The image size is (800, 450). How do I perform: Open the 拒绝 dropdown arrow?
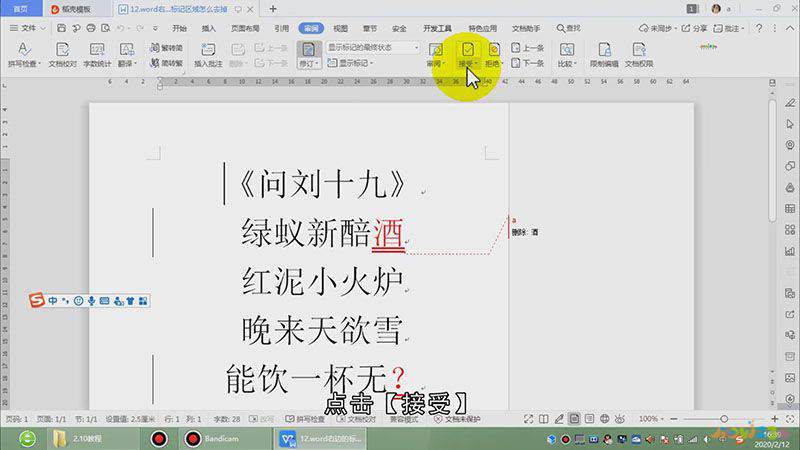[502, 64]
